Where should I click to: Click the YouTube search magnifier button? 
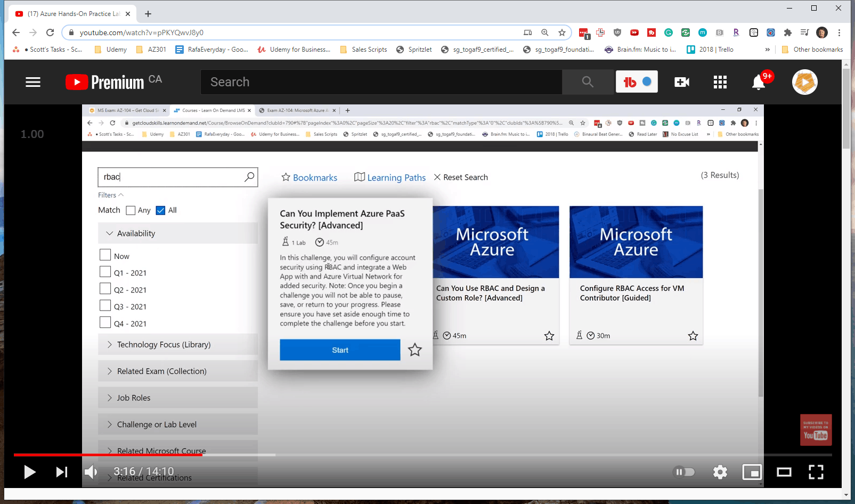coord(588,82)
